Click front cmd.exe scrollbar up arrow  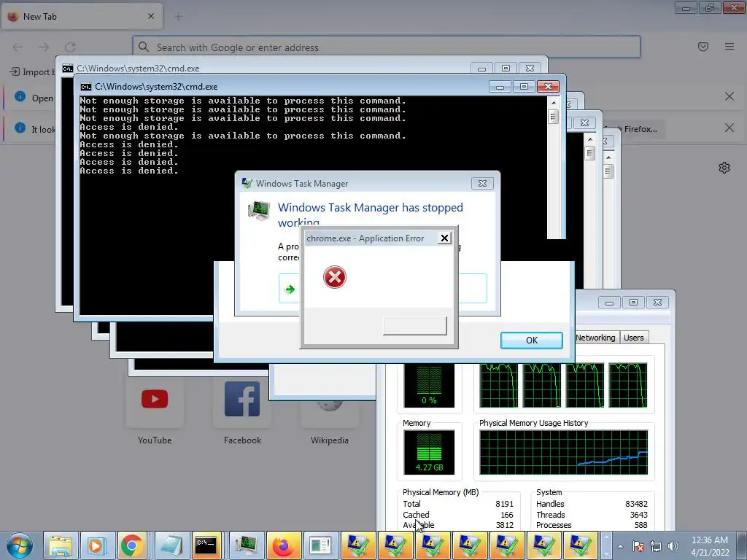click(553, 102)
